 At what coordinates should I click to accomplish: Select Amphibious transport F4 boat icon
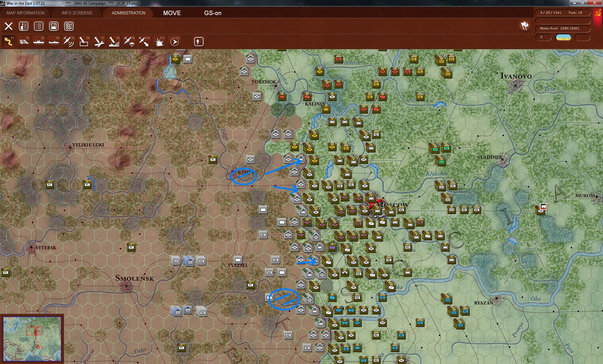pos(54,41)
